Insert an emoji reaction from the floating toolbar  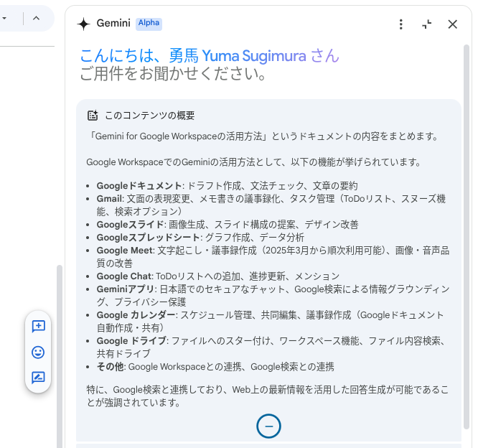(x=38, y=353)
